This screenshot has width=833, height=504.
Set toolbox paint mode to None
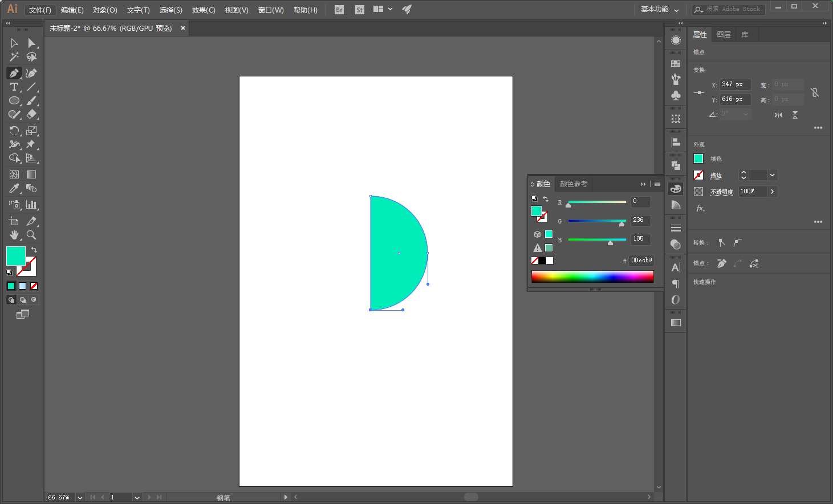[x=34, y=286]
